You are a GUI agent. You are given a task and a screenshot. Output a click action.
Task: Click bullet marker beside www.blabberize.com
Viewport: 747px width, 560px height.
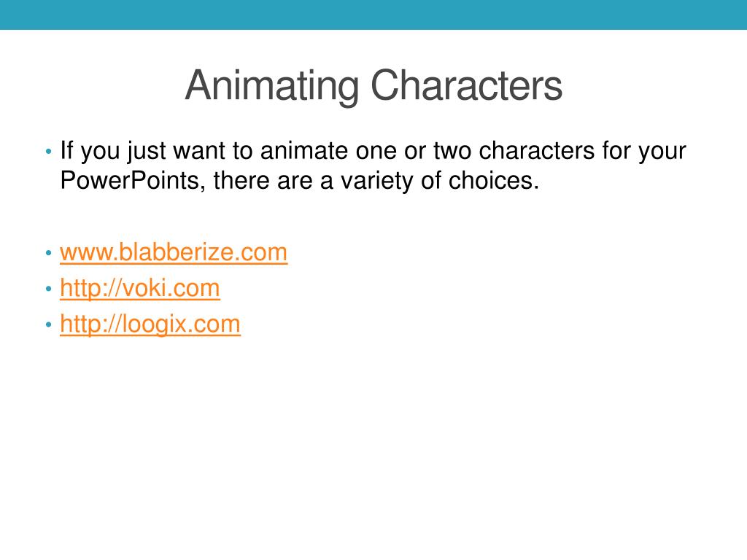pyautogui.click(x=48, y=253)
